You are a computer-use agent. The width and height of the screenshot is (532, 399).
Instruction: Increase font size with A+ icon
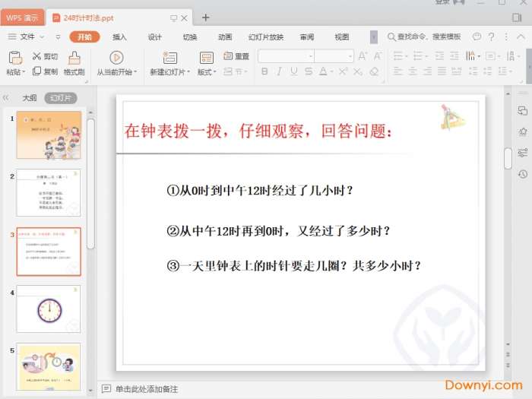click(363, 56)
